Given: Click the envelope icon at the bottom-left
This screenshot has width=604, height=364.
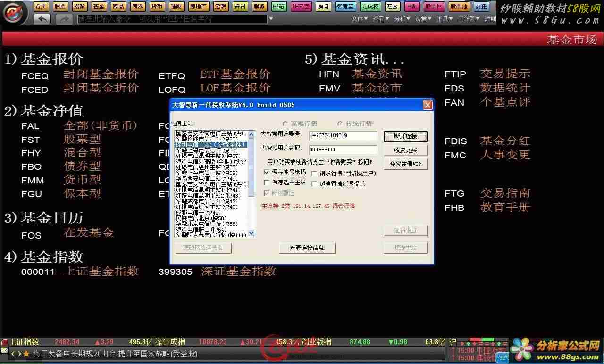Looking at the screenshot, I should 4,351.
